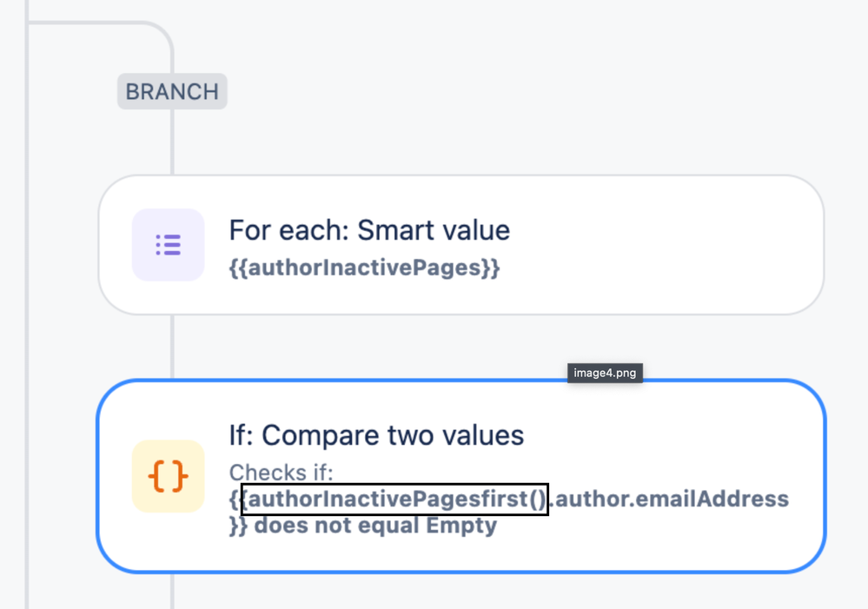Click the does not equal Empty text
868x609 pixels.
click(x=375, y=525)
